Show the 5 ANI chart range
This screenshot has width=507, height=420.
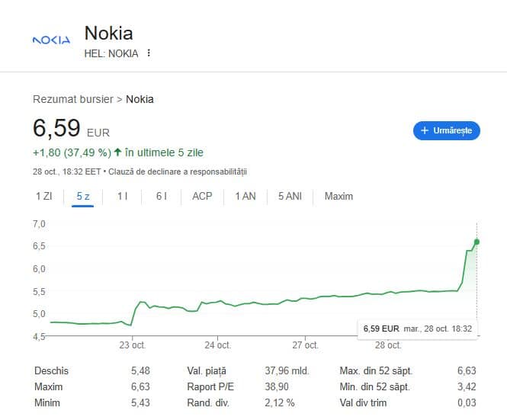click(290, 196)
